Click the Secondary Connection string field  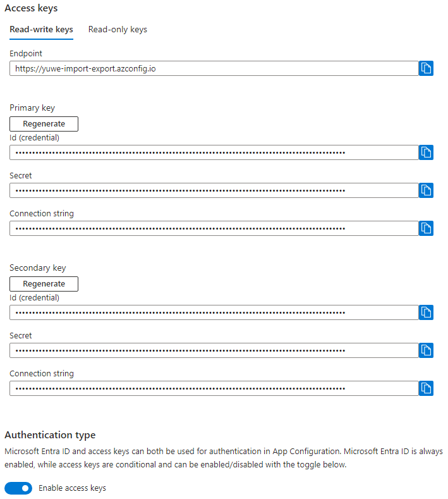[x=214, y=388]
